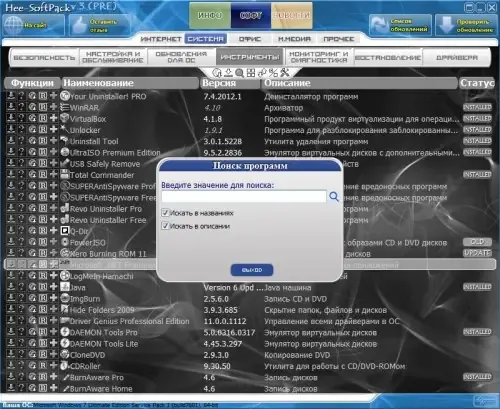Click the plus icon in the UltraISO Premium Edition row
The image size is (500, 409).
coord(53,152)
